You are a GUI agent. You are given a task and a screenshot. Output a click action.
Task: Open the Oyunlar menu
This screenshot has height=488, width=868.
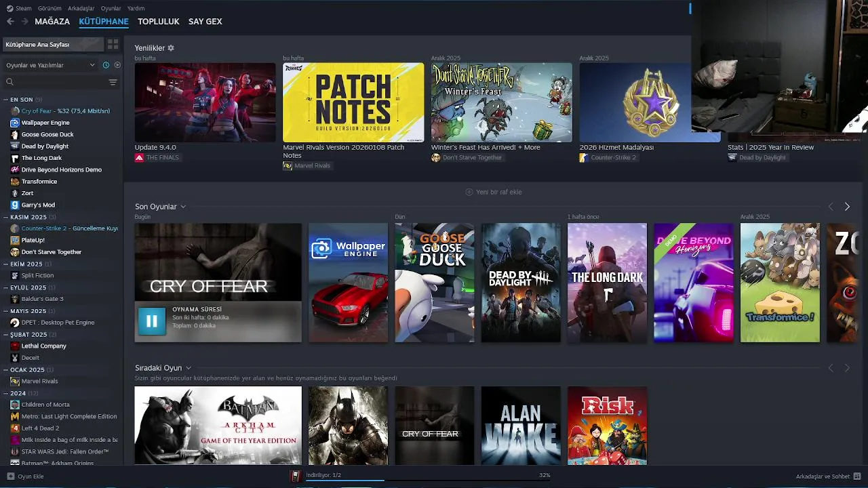[111, 8]
